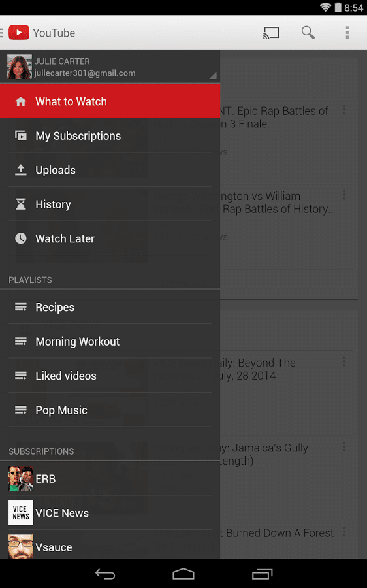Click the VICE News channel avatar

21,513
